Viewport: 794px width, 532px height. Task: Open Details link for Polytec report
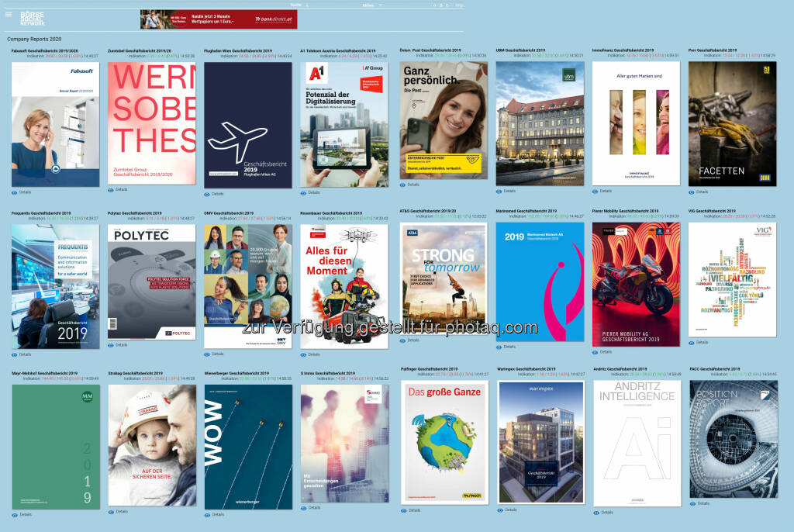click(x=122, y=345)
